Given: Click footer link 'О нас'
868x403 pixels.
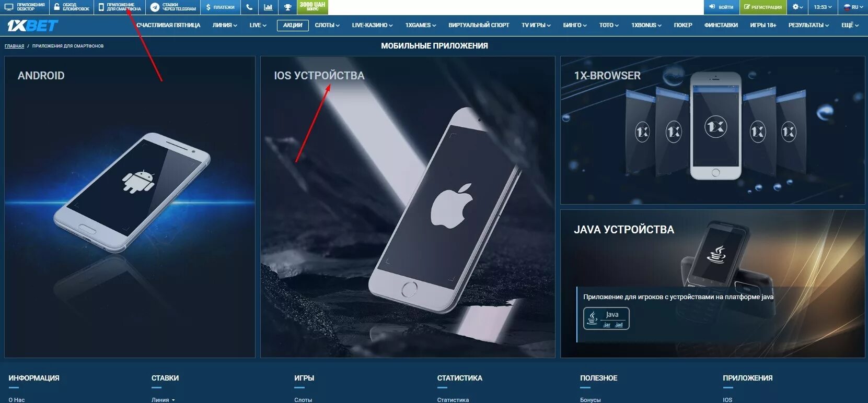Looking at the screenshot, I should (17, 400).
